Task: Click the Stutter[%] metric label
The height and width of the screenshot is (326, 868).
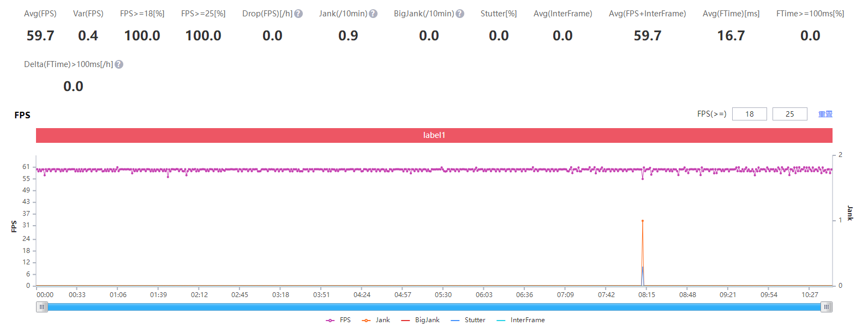Action: (499, 14)
